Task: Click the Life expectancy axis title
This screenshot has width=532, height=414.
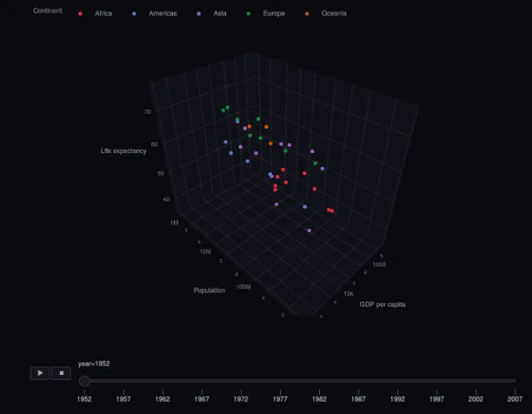Action: (124, 151)
